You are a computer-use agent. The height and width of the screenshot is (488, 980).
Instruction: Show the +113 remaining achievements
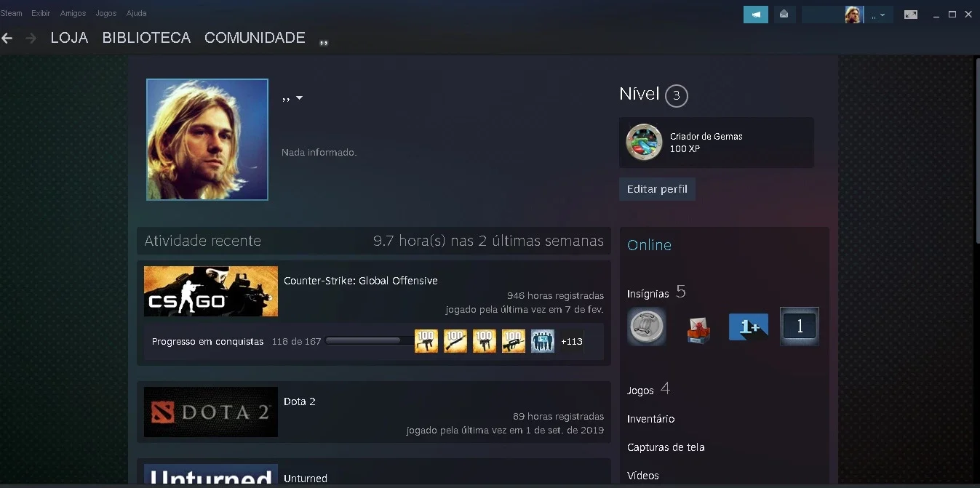coord(572,341)
